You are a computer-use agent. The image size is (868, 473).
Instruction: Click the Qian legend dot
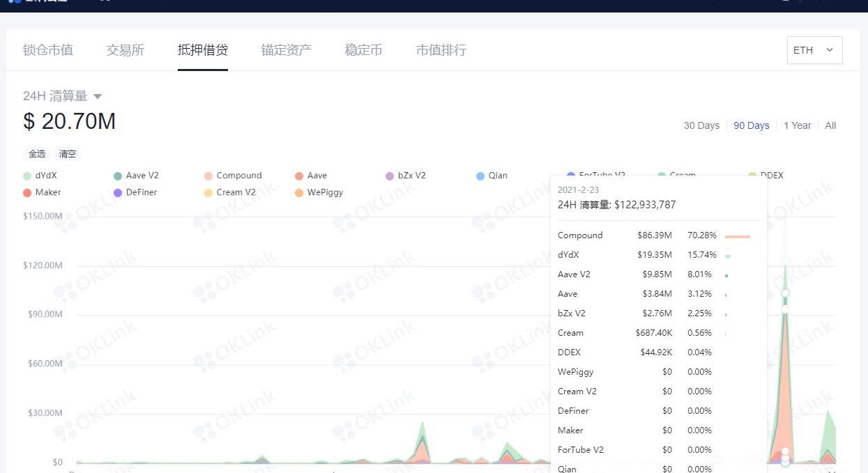tap(480, 176)
